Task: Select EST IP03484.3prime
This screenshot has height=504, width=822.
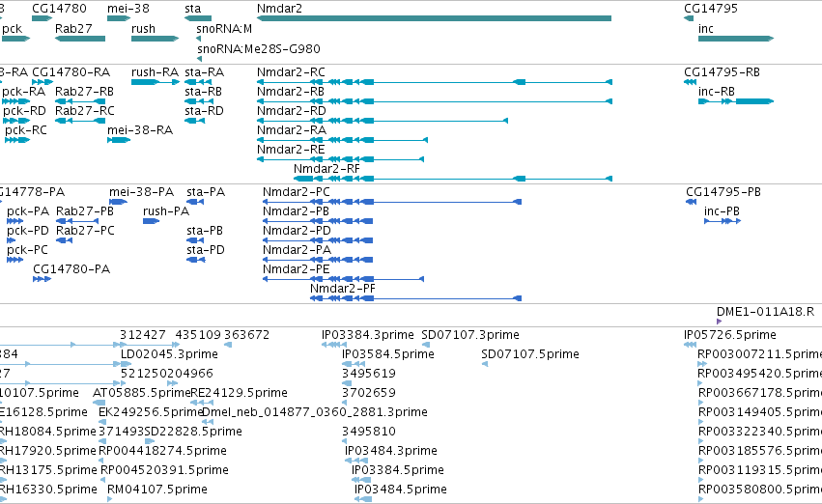Action: coord(356,460)
